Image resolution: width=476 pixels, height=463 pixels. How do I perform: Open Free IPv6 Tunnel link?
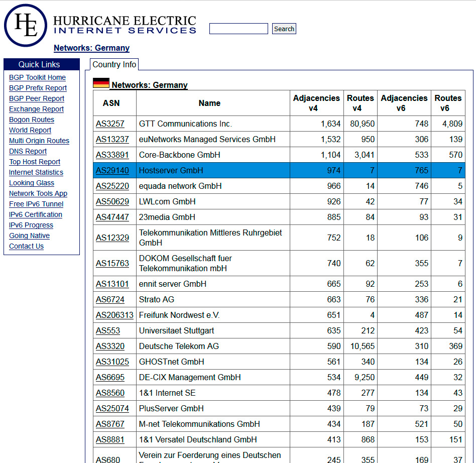click(x=36, y=204)
